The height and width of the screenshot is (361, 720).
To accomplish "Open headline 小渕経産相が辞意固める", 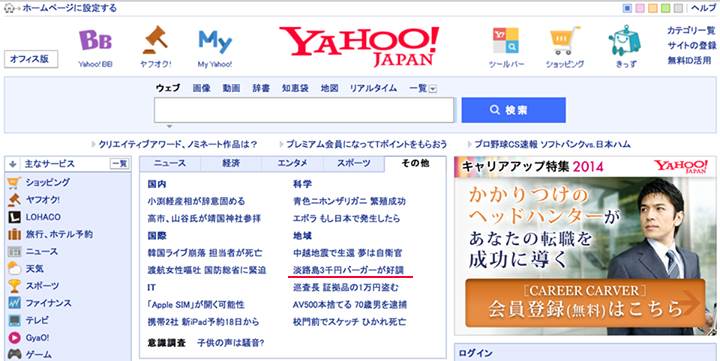I will (196, 201).
